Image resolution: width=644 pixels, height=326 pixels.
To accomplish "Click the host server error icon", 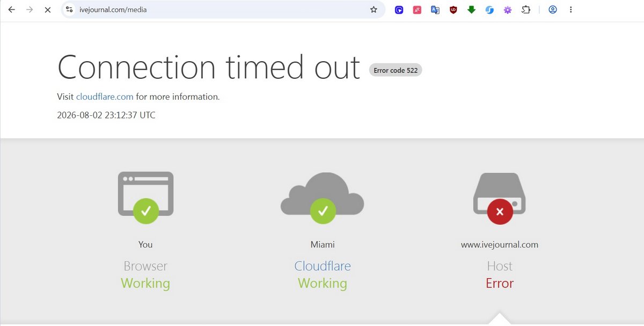I will (500, 197).
